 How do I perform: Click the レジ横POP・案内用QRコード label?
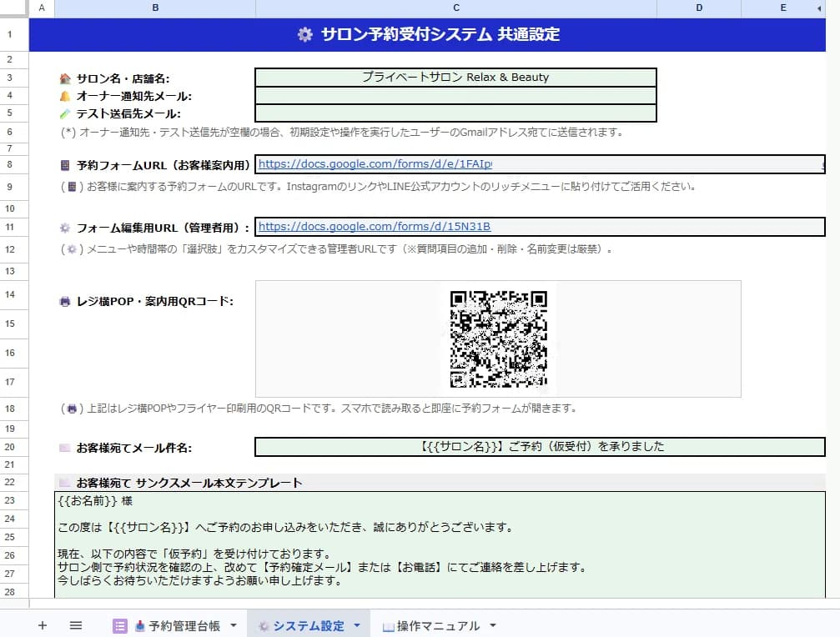(155, 301)
